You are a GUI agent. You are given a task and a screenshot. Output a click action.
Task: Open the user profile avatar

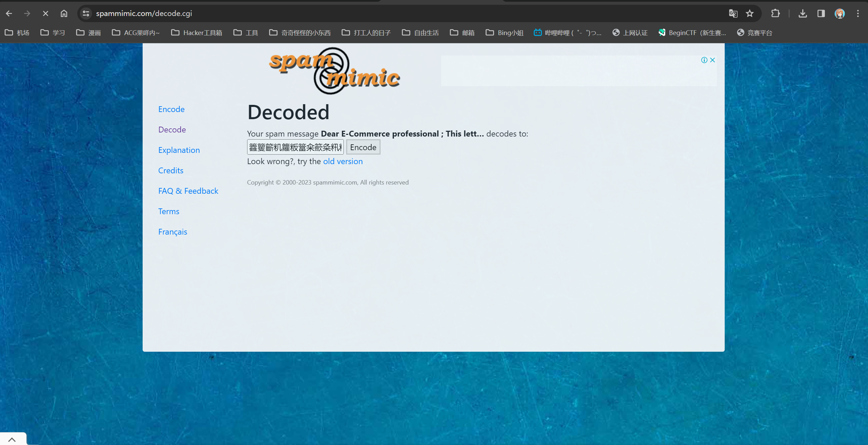839,13
